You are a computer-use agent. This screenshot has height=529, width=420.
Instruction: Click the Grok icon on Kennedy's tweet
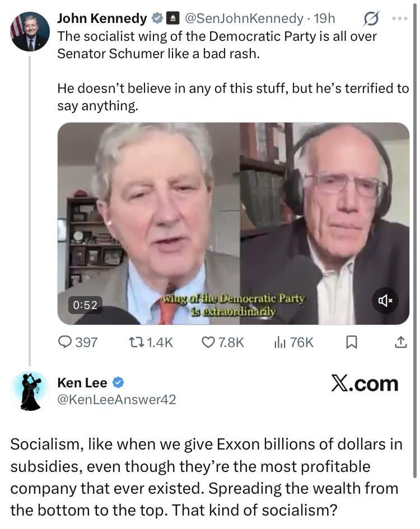[370, 19]
